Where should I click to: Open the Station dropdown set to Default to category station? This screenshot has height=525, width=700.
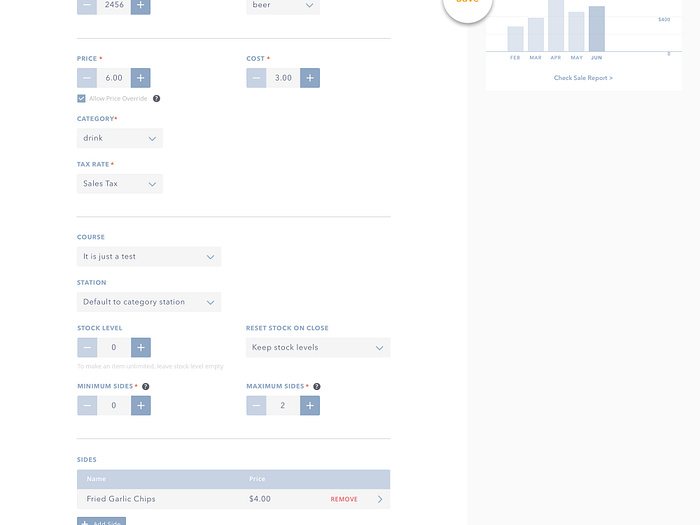click(149, 302)
